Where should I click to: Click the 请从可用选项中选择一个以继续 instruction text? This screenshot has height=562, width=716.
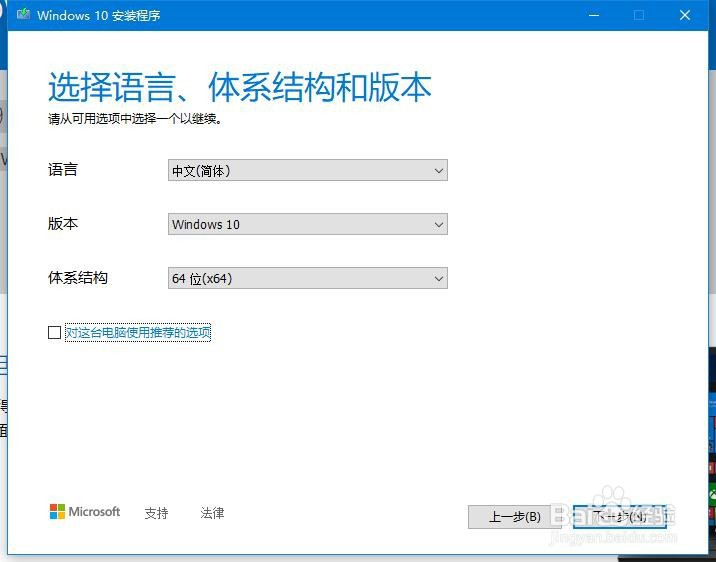click(x=135, y=119)
